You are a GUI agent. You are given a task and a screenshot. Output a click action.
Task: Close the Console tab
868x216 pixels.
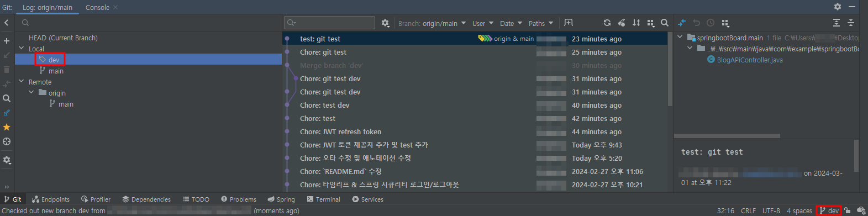pyautogui.click(x=115, y=8)
